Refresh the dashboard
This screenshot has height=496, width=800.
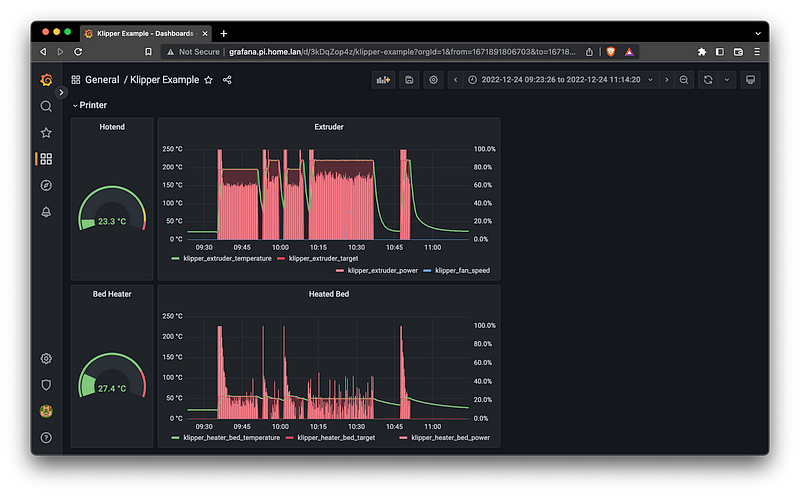click(x=708, y=80)
